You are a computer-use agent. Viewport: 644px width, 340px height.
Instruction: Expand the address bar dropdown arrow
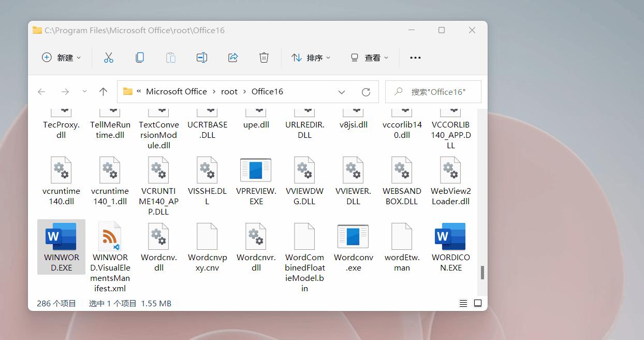(342, 92)
